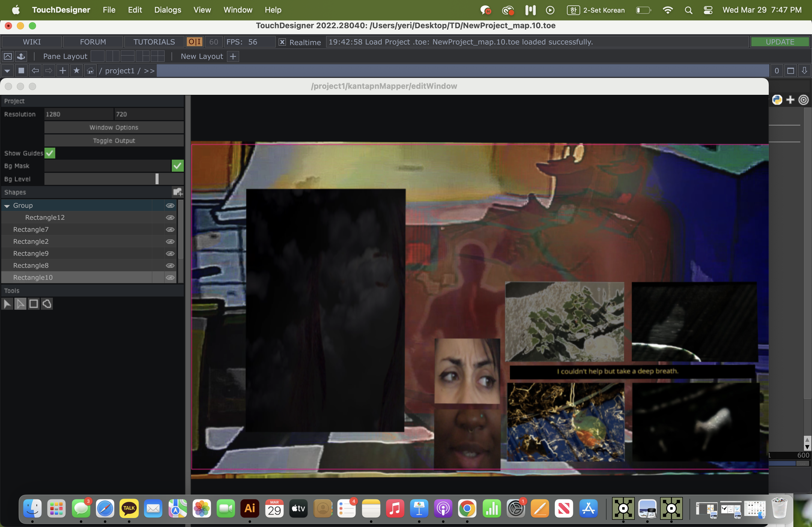The image size is (812, 527).
Task: Select the three-pane layout
Action: tap(143, 56)
